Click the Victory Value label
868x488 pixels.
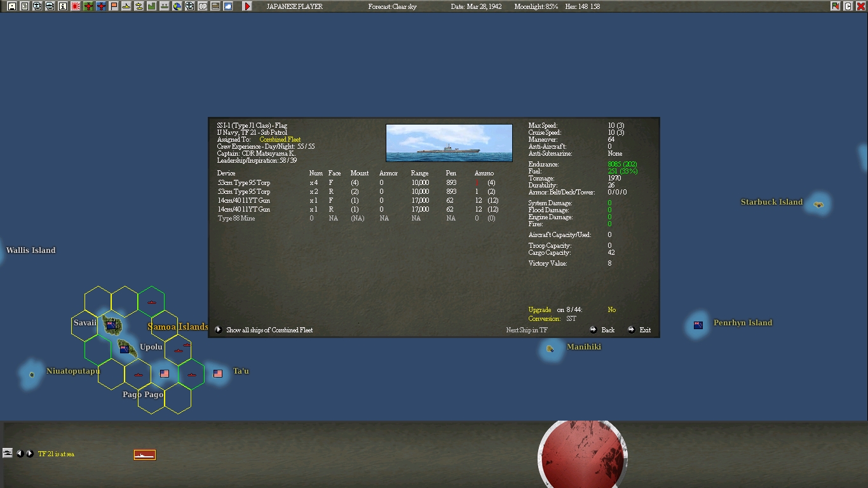[x=548, y=263]
